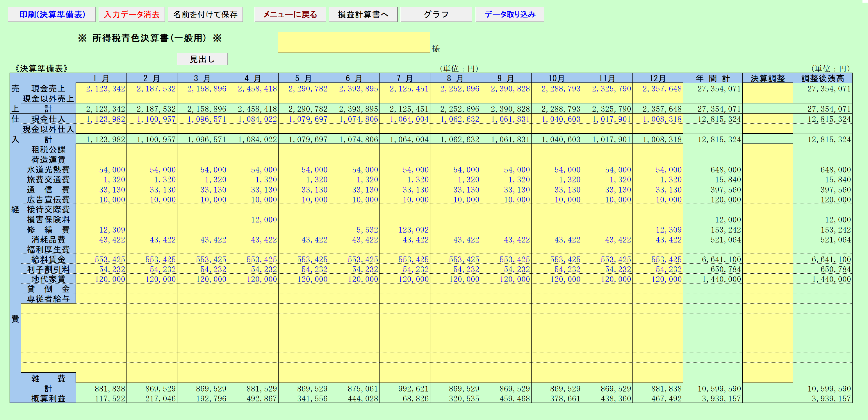Click the 雑費 row label
Viewport: 868px width, 420px height.
pyautogui.click(x=49, y=378)
